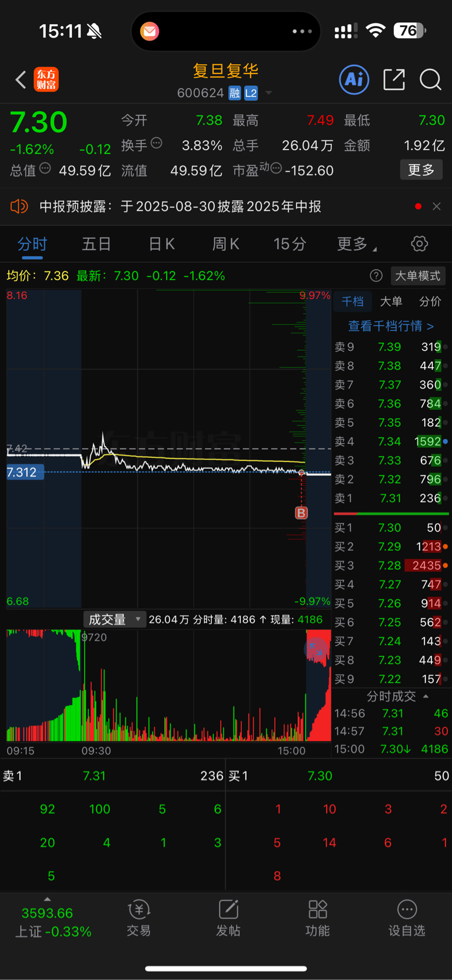Tap the 15:00 7.30 trade record
The image size is (452, 980).
(x=391, y=749)
